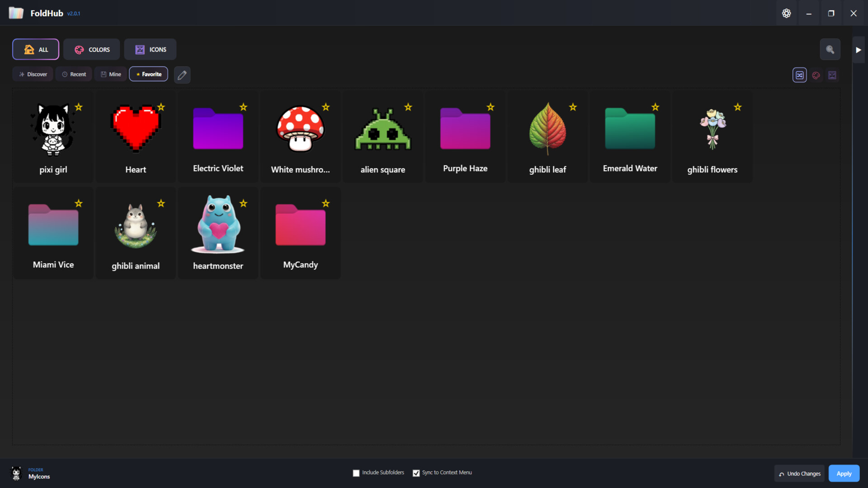Click the Apply button

pos(844,473)
